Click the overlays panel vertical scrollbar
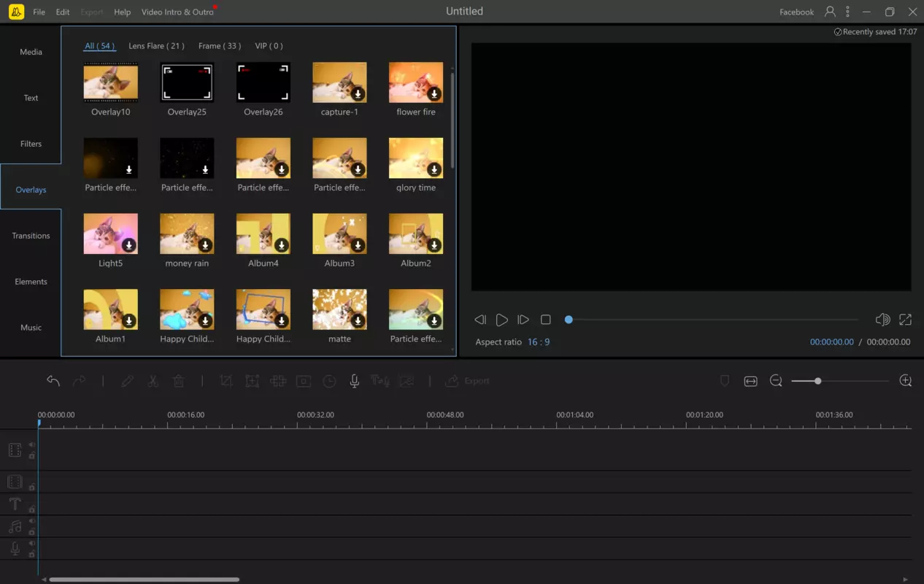The height and width of the screenshot is (584, 924). [x=453, y=120]
